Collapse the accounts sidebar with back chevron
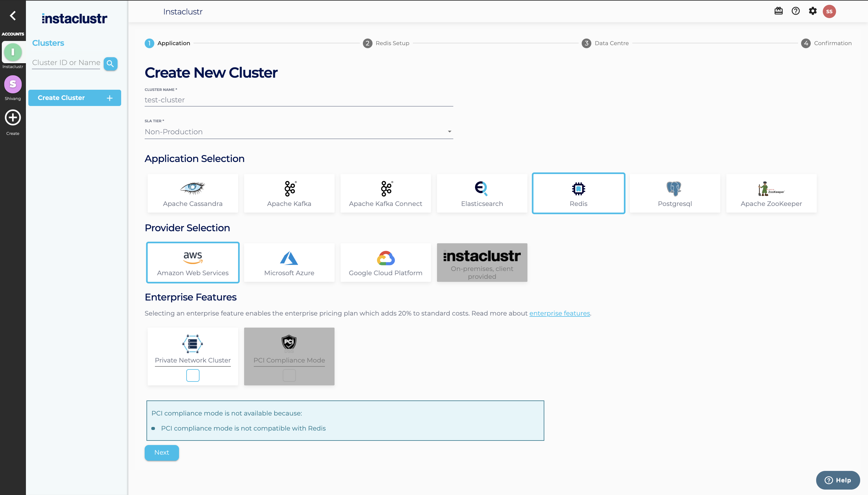Screen dimensions: 868x495 (13, 16)
